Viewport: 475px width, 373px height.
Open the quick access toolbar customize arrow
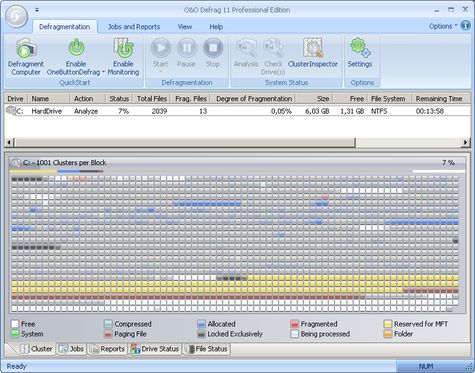(x=37, y=10)
